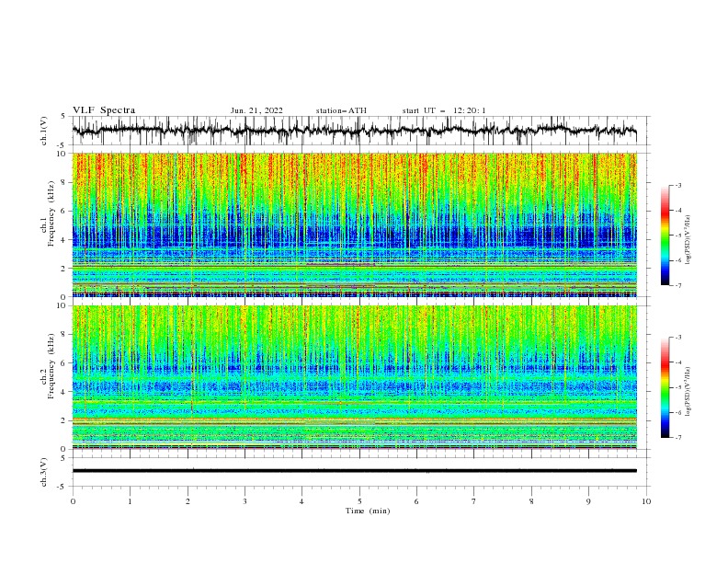The image size is (728, 563).
Task: Click the '-3' value on ch.1 colorbar
Action: point(677,185)
